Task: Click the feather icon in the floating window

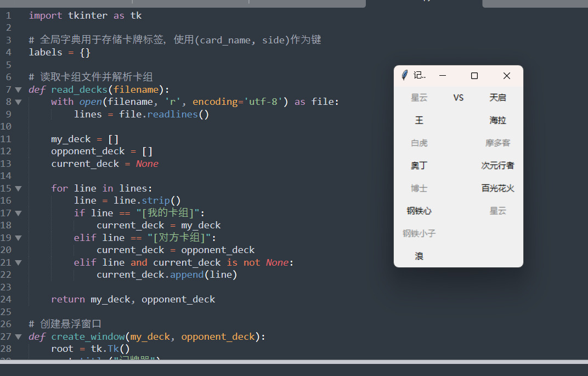Action: pyautogui.click(x=405, y=76)
